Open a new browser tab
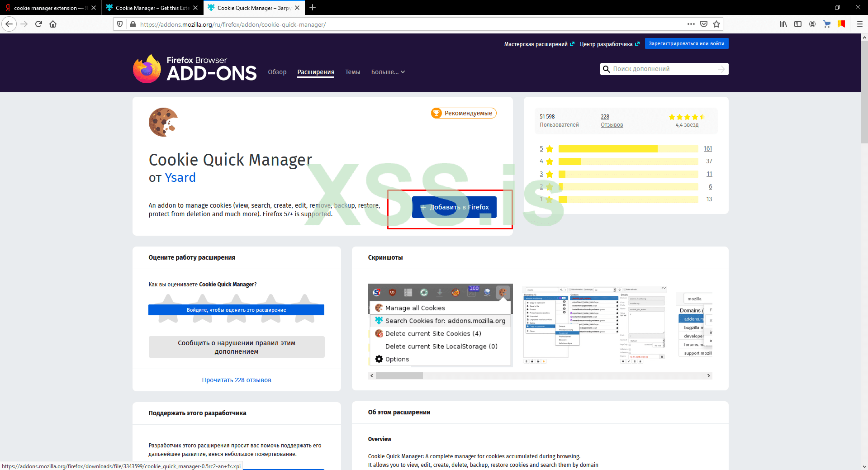868x470 pixels. pyautogui.click(x=313, y=7)
